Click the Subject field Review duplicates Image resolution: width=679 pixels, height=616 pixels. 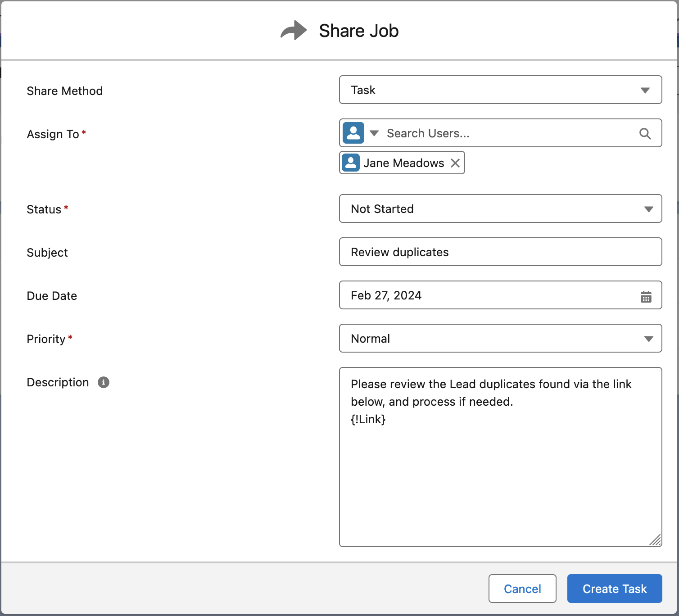[x=500, y=252]
